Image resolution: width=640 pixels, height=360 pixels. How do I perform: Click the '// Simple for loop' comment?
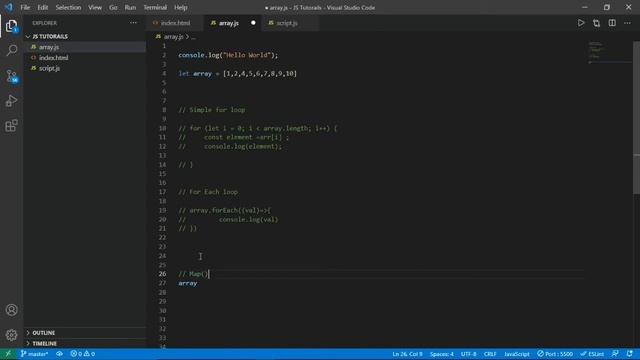(211, 110)
